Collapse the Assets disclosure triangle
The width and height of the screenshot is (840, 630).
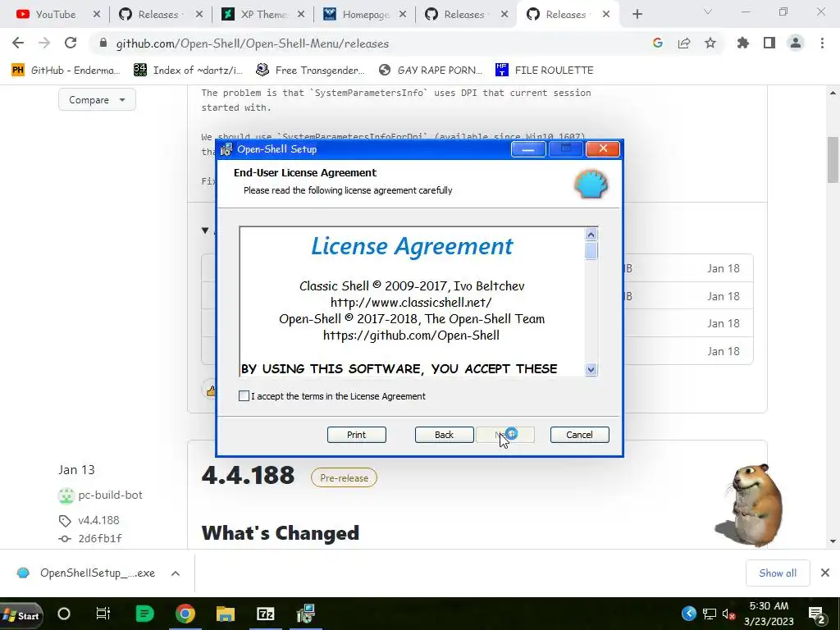(x=205, y=231)
